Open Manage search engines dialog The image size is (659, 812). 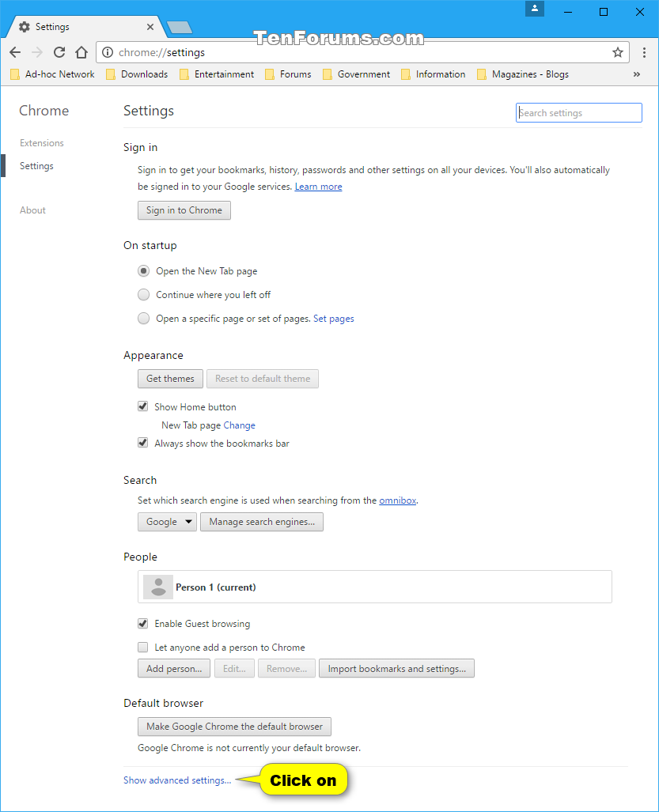(x=262, y=522)
